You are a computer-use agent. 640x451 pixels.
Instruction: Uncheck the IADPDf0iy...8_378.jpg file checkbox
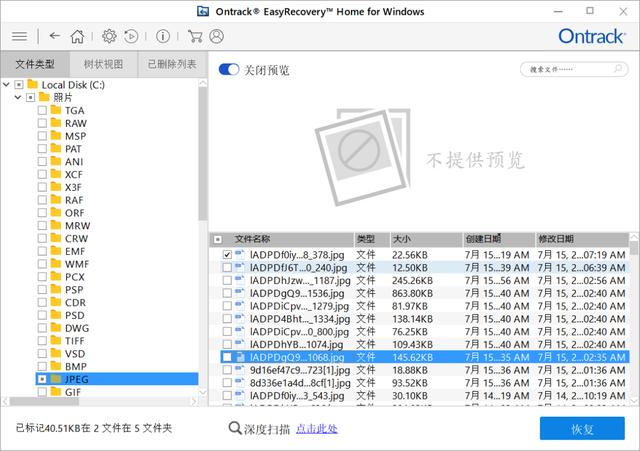pos(227,255)
